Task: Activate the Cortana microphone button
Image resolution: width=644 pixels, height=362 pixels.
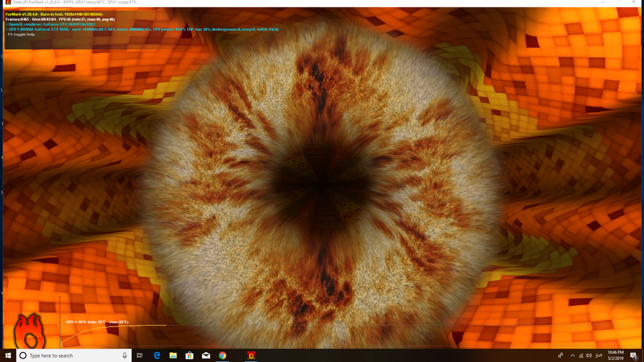Action: [123, 355]
